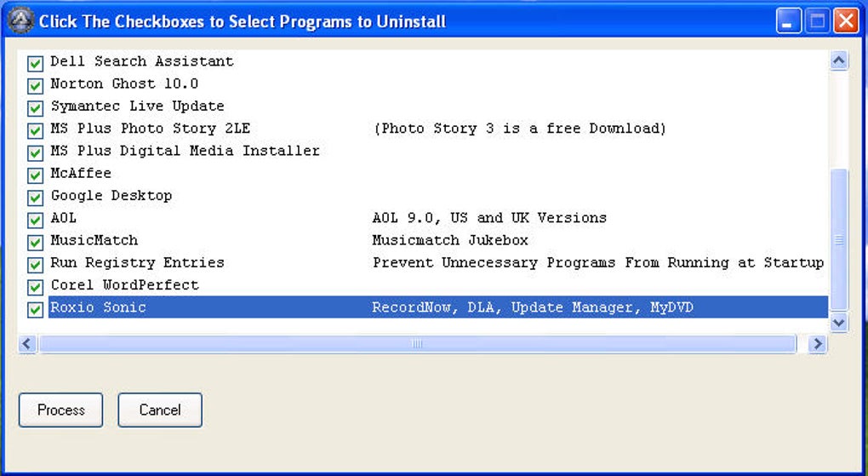Uncheck the AOL checkbox

(x=35, y=220)
